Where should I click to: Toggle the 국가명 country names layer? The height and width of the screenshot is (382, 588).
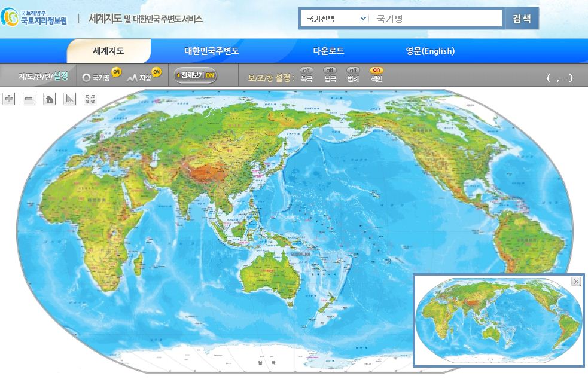102,77
